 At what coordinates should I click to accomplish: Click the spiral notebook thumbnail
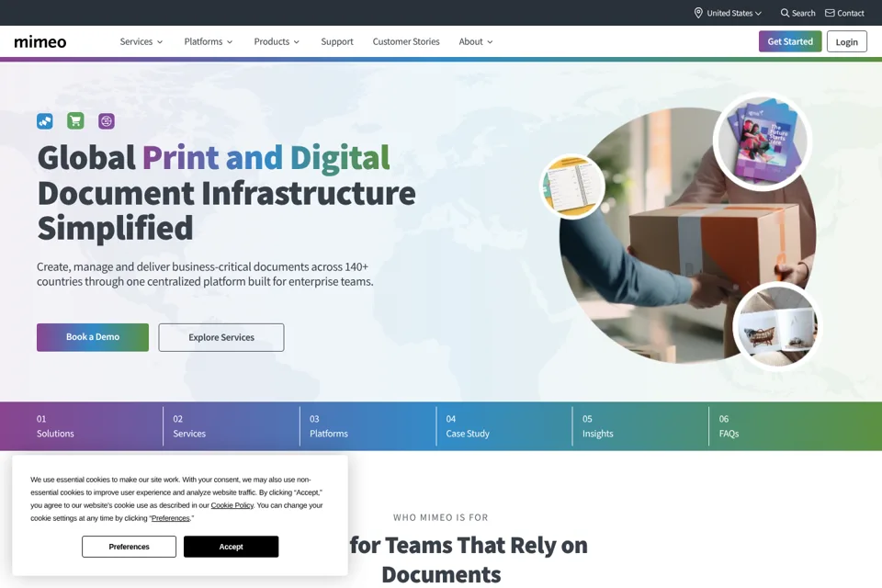click(572, 187)
